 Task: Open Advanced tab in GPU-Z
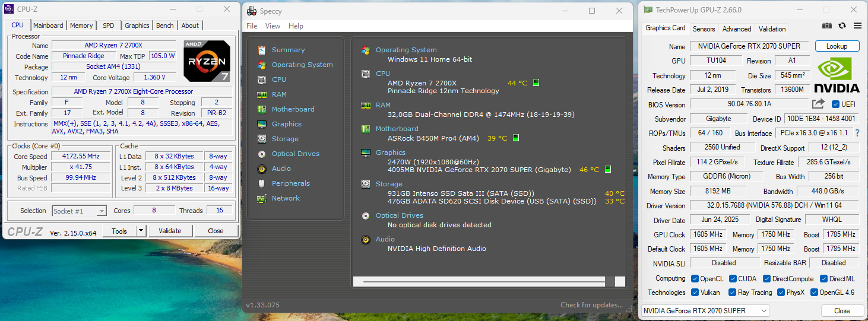pos(737,28)
